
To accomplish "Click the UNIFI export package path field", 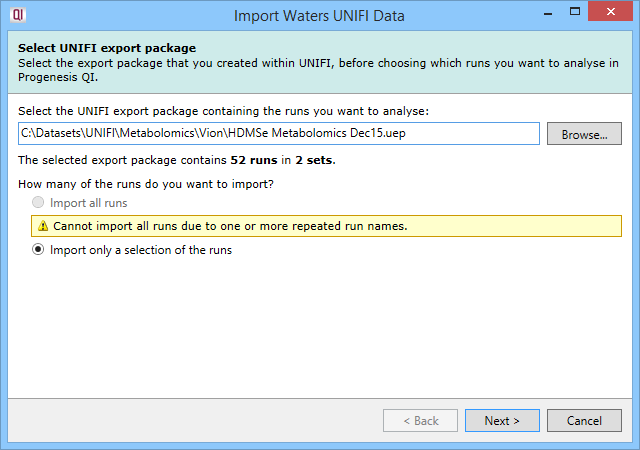I will pos(279,134).
